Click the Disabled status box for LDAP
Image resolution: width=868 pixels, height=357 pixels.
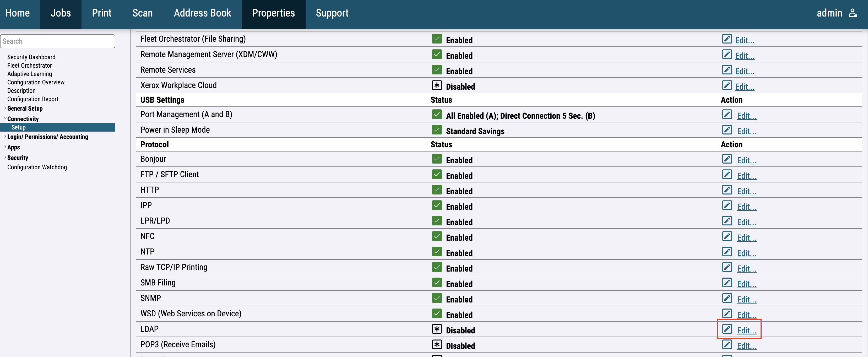pyautogui.click(x=437, y=329)
